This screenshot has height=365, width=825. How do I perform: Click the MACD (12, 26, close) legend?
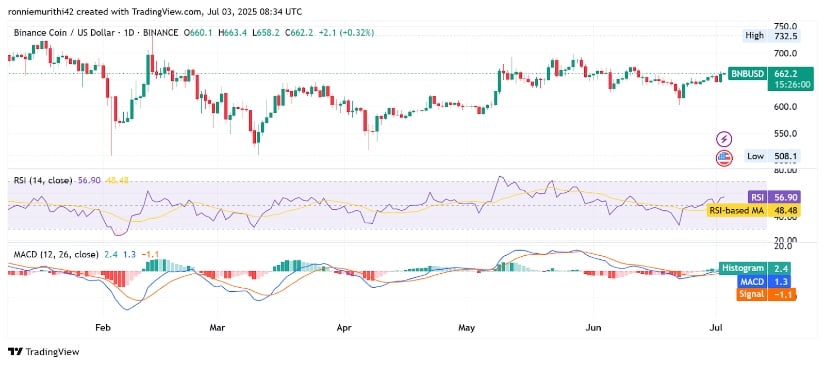56,255
